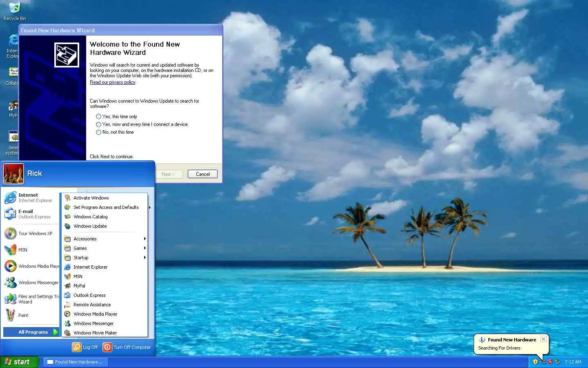Image resolution: width=588 pixels, height=368 pixels.
Task: Click the Found New Hardware balloon notification
Action: tap(511, 344)
